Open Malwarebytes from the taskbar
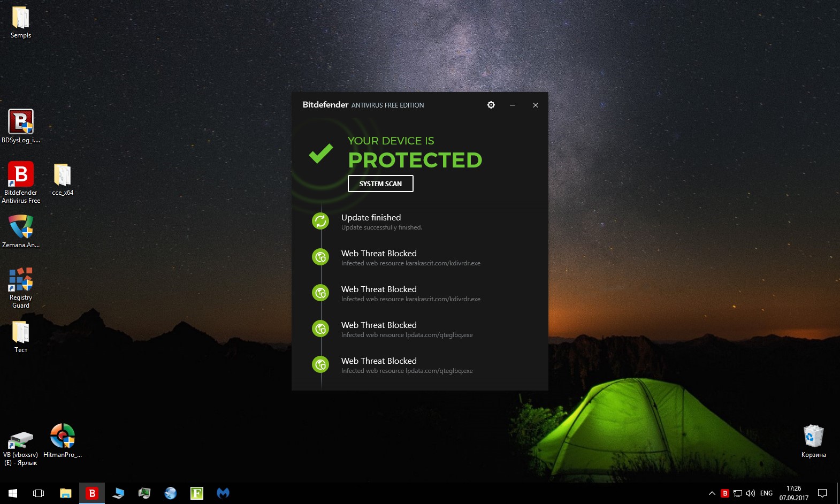This screenshot has width=840, height=504. pos(223,493)
